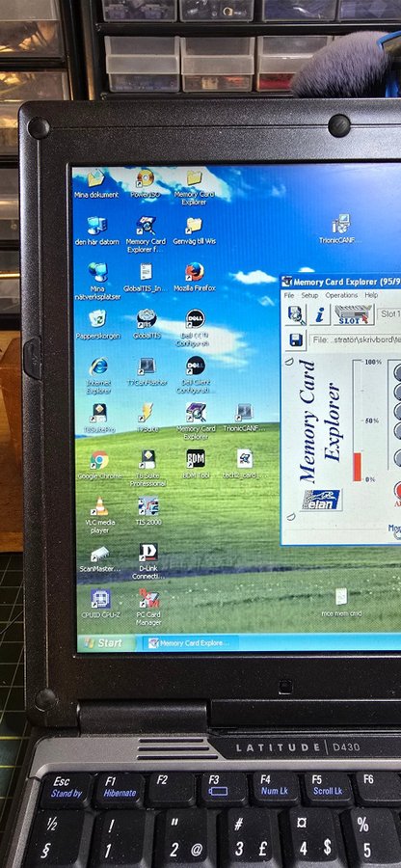
Task: Open the Windows Start menu
Action: click(x=107, y=643)
